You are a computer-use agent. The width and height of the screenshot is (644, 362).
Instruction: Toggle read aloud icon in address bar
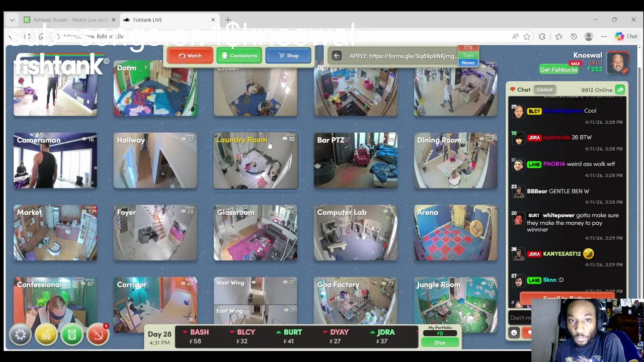515,36
